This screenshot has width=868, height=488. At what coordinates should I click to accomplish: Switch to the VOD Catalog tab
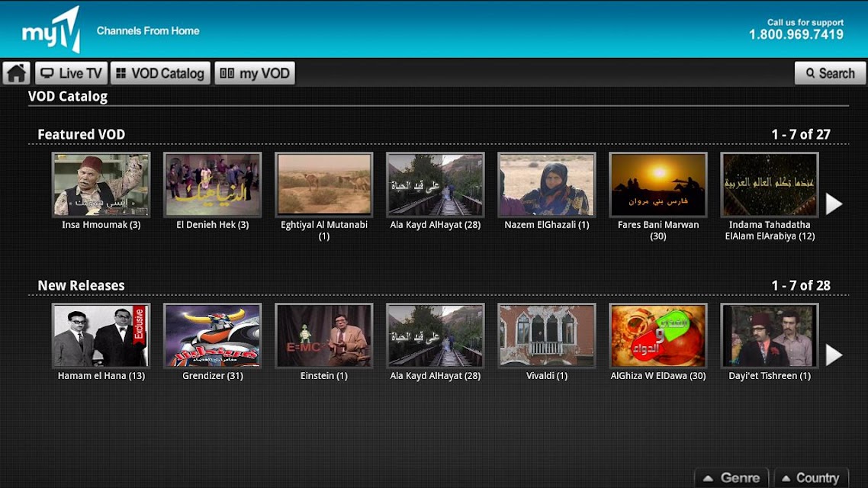[x=160, y=73]
